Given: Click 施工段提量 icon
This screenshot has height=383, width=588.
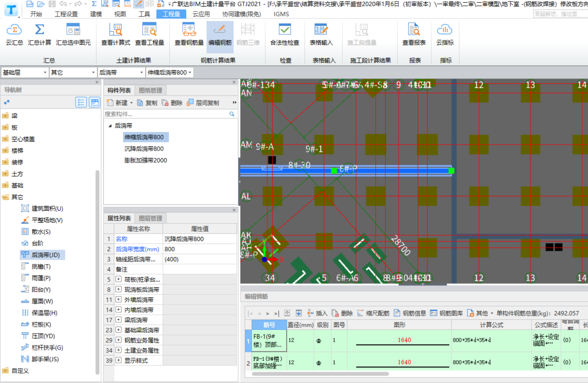Looking at the screenshot, I should click(362, 35).
